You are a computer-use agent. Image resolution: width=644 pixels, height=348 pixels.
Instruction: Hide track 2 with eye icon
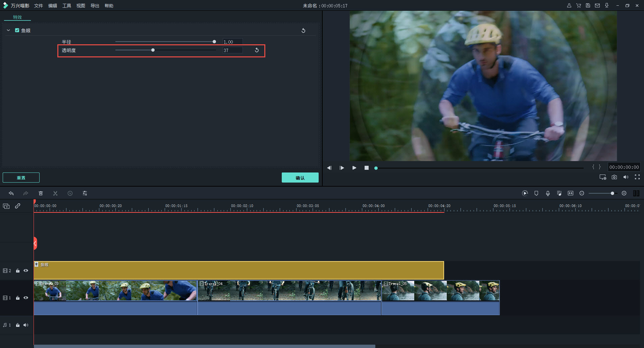[26, 270]
